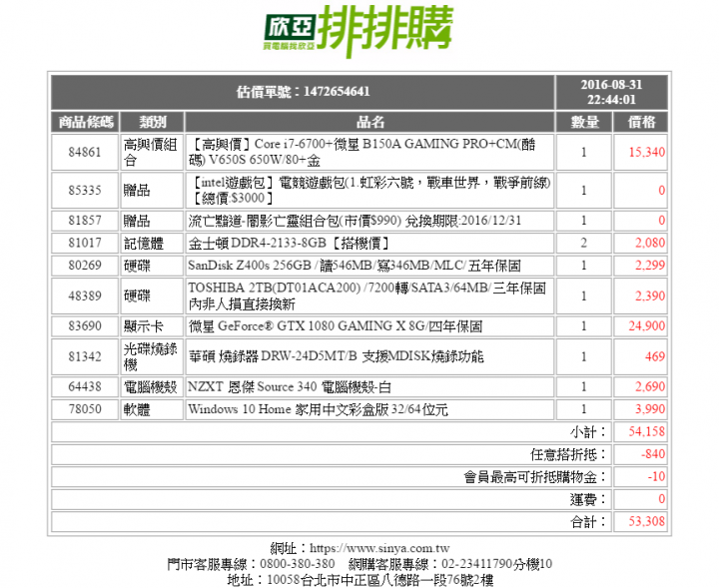Click the 華碩 DRW-24D5MT/B product name
The height and width of the screenshot is (588, 719).
336,356
